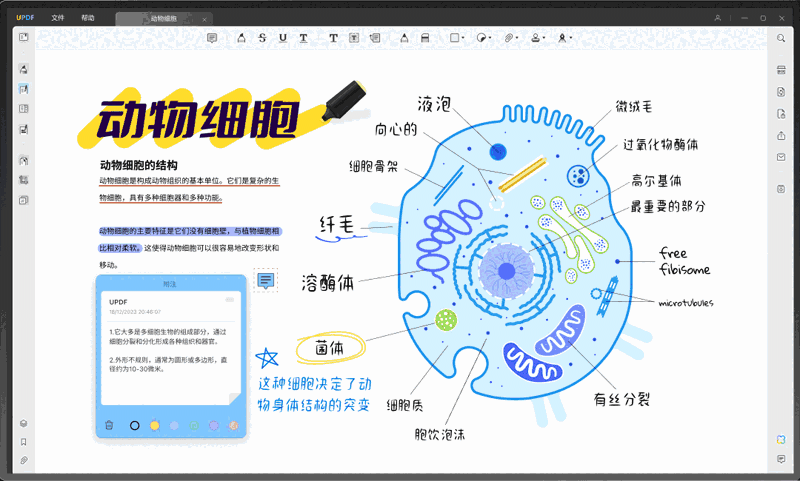
Task: Open the note's more options ellipsis button
Action: (230, 300)
